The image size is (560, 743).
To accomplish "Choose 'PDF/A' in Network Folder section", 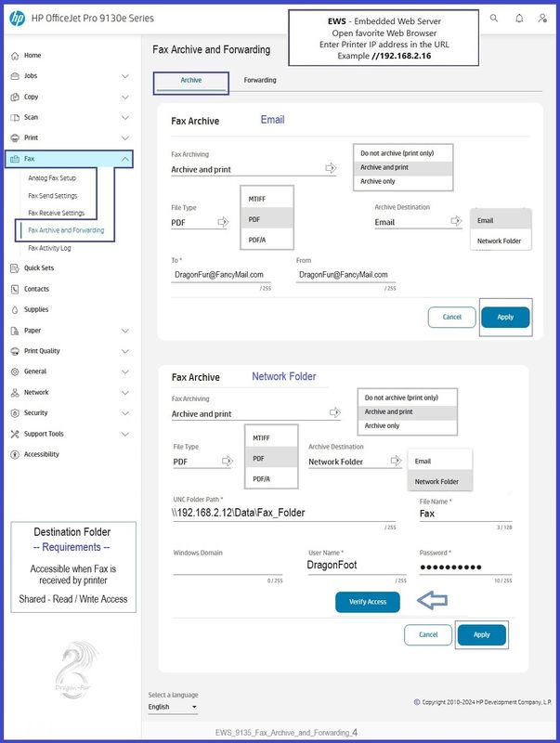I will pyautogui.click(x=271, y=479).
